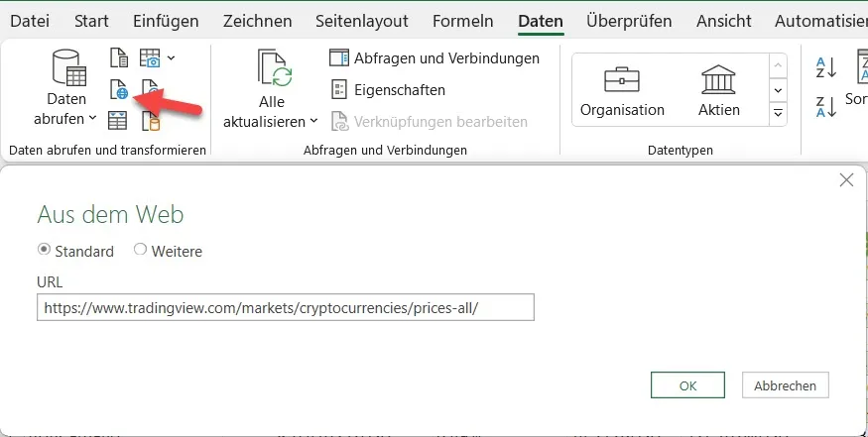Select the Organisation data type
This screenshot has height=437, width=868.
[622, 91]
